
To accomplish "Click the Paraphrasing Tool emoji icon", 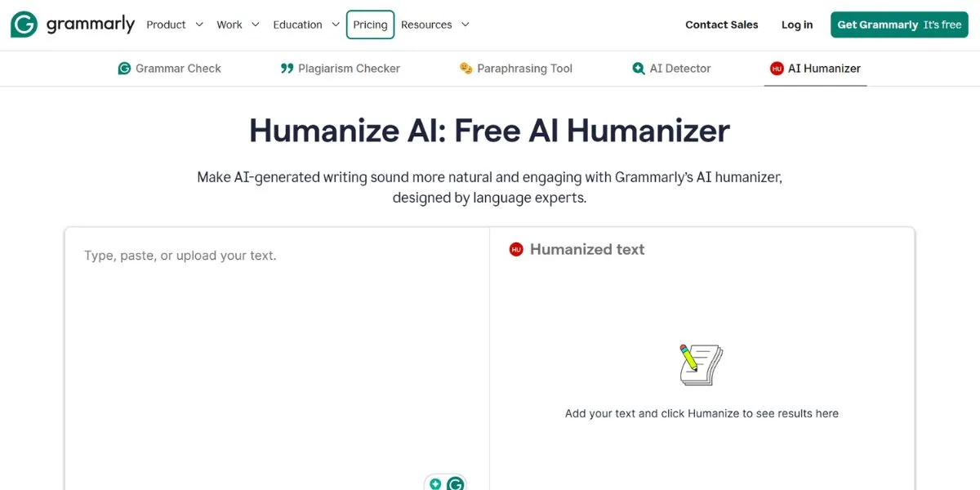I will point(465,68).
